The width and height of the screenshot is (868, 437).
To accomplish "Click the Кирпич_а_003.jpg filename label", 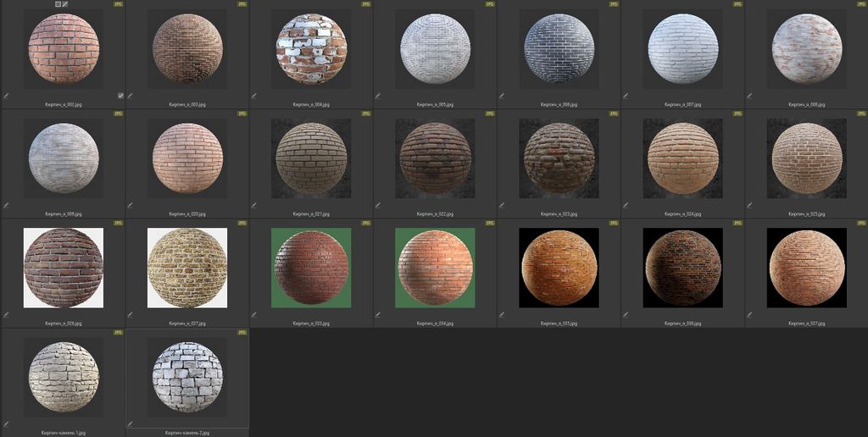I will (187, 104).
